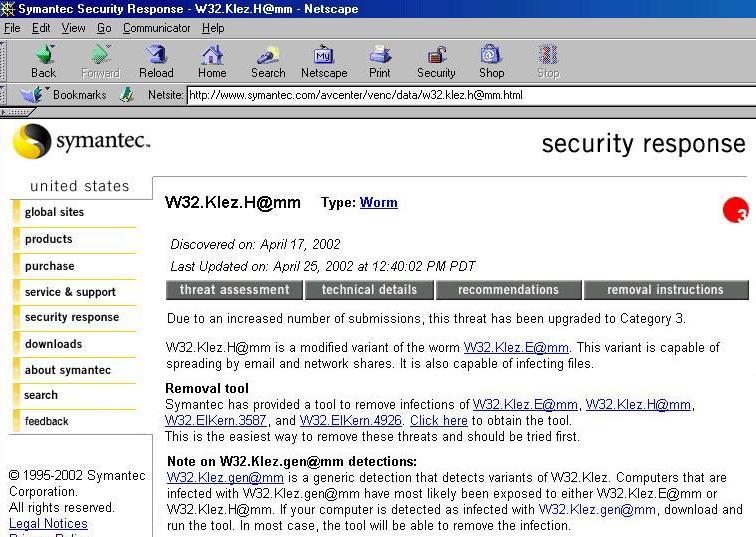The image size is (756, 537).
Task: Click the Symantec logo
Action: click(x=81, y=141)
